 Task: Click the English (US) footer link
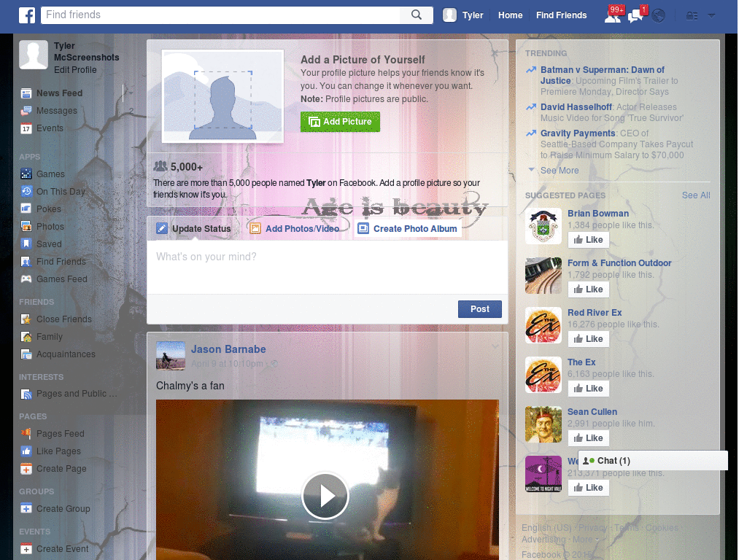click(546, 528)
